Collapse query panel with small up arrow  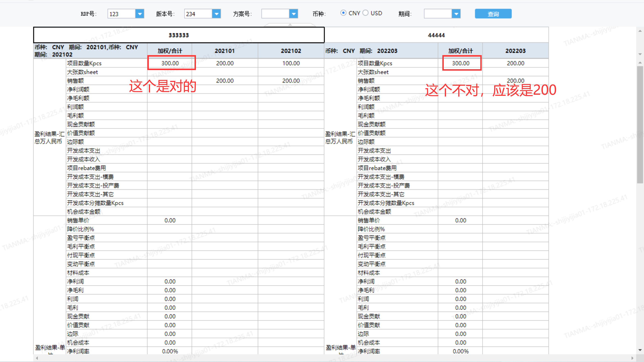tap(290, 25)
